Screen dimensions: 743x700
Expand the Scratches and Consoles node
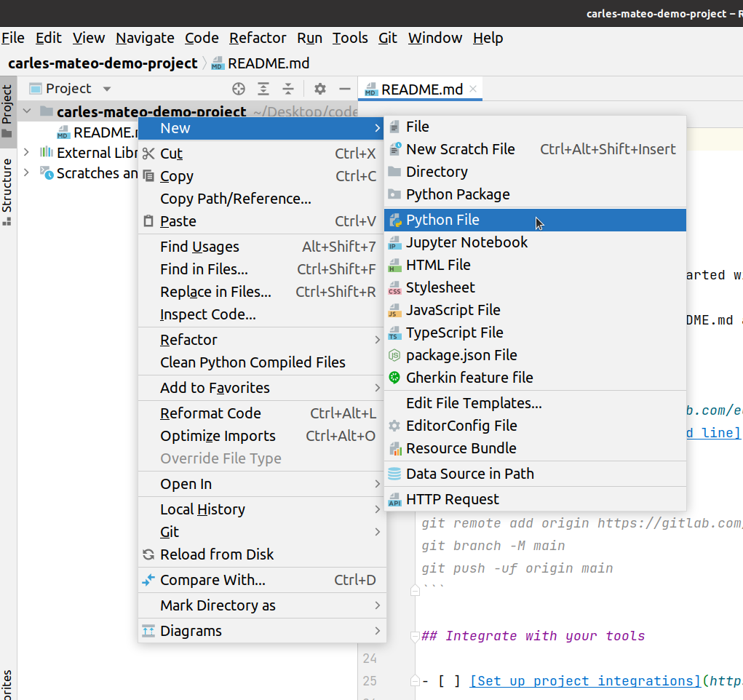[x=27, y=172]
